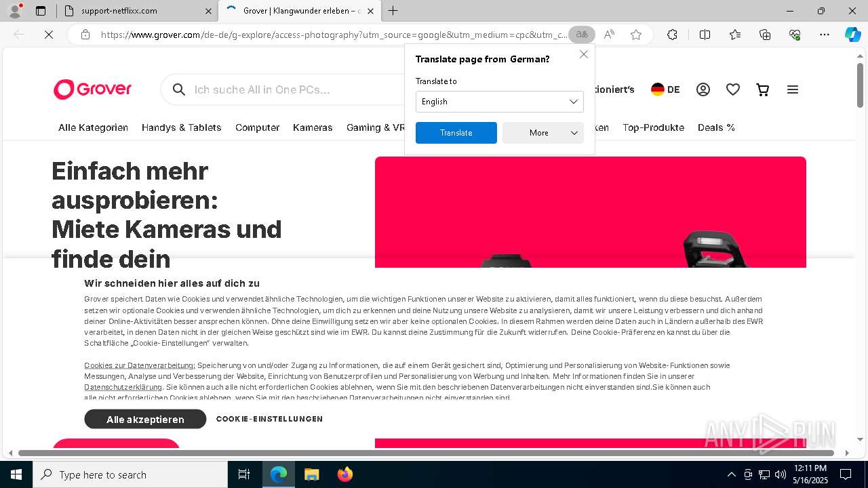Start Read aloud from address bar
The image size is (868, 488).
pos(609,35)
